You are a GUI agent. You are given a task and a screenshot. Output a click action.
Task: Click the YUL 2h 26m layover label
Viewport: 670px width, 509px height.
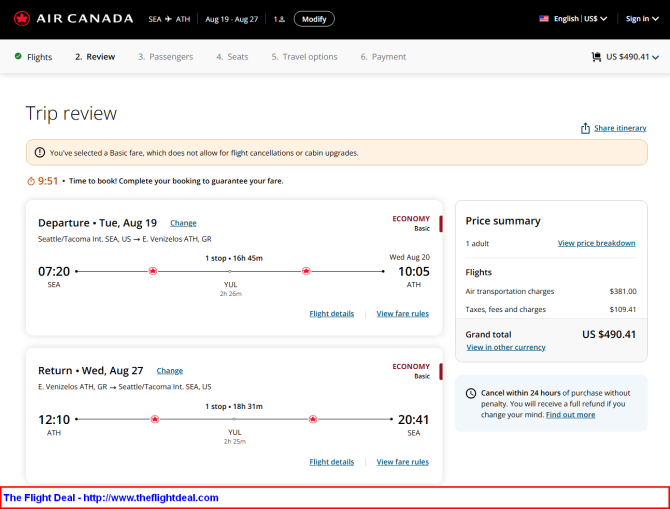(231, 289)
